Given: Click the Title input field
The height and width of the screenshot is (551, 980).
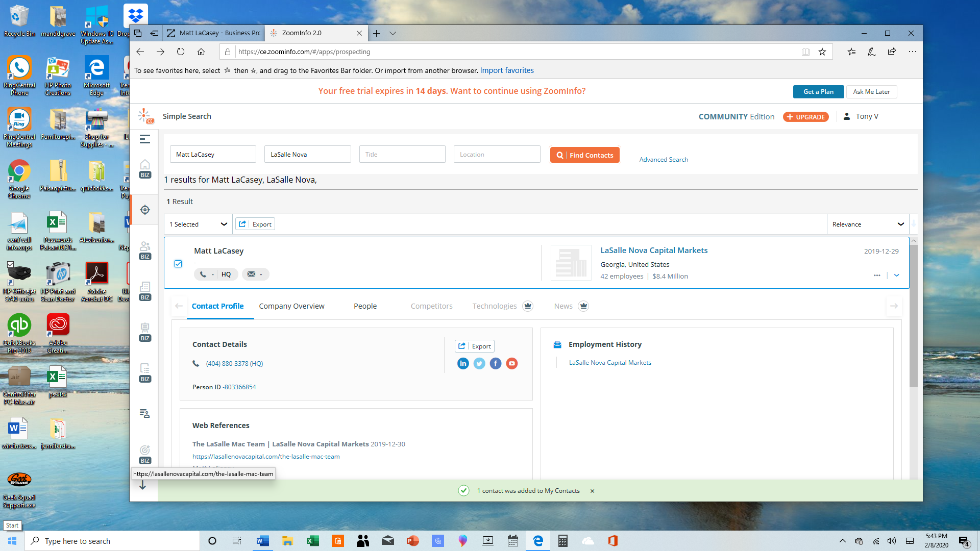Looking at the screenshot, I should coord(402,155).
